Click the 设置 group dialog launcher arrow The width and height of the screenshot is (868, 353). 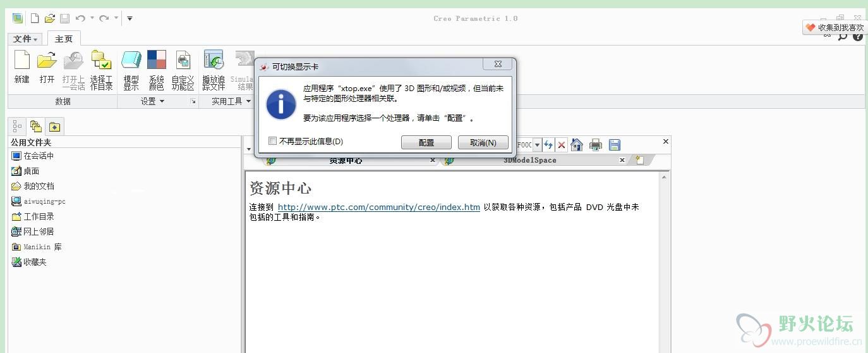(x=193, y=101)
